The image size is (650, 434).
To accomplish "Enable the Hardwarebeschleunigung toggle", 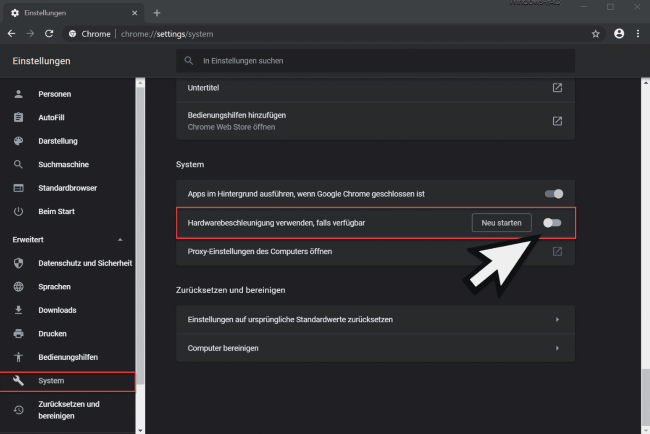I will pos(552,223).
